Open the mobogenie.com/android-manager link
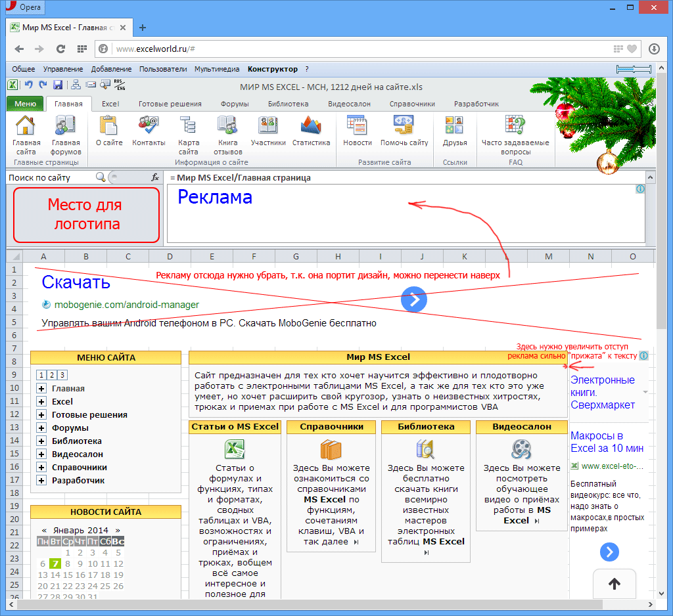This screenshot has width=673, height=616. coord(127,305)
